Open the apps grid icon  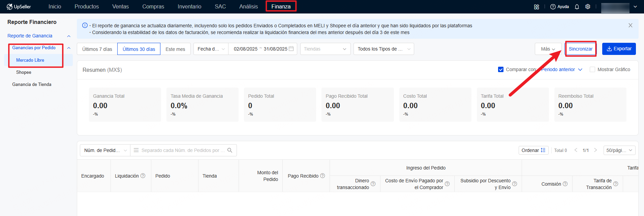click(x=536, y=7)
